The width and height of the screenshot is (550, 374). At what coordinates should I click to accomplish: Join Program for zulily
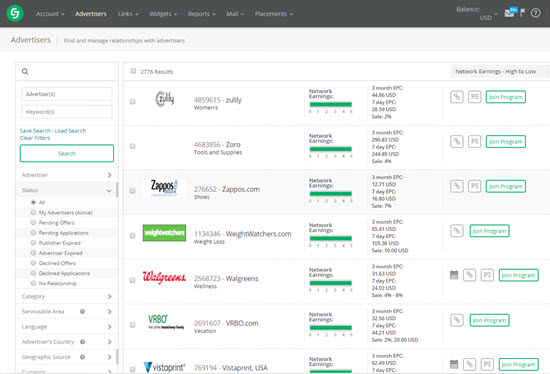(505, 97)
